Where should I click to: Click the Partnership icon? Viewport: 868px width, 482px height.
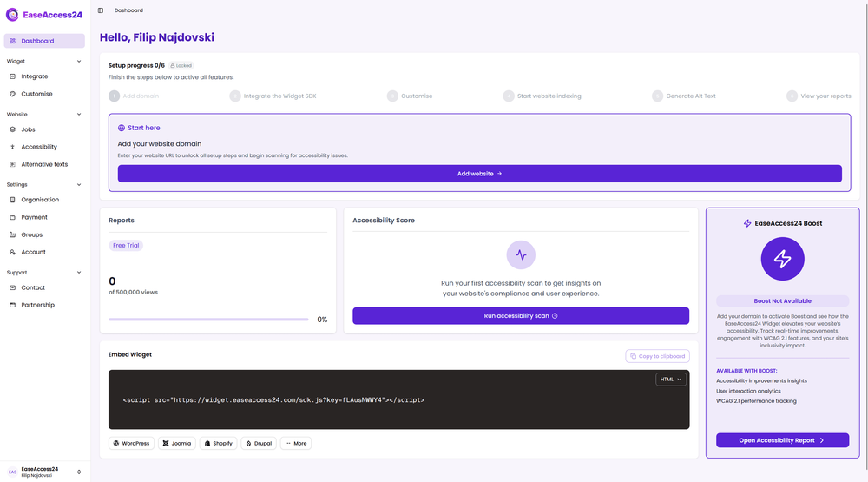click(x=13, y=306)
